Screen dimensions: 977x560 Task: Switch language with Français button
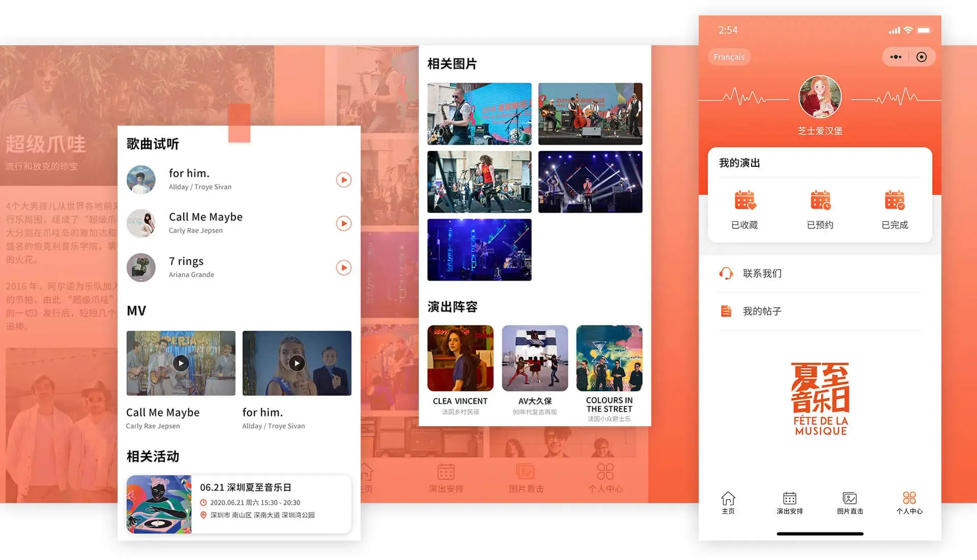pyautogui.click(x=729, y=57)
